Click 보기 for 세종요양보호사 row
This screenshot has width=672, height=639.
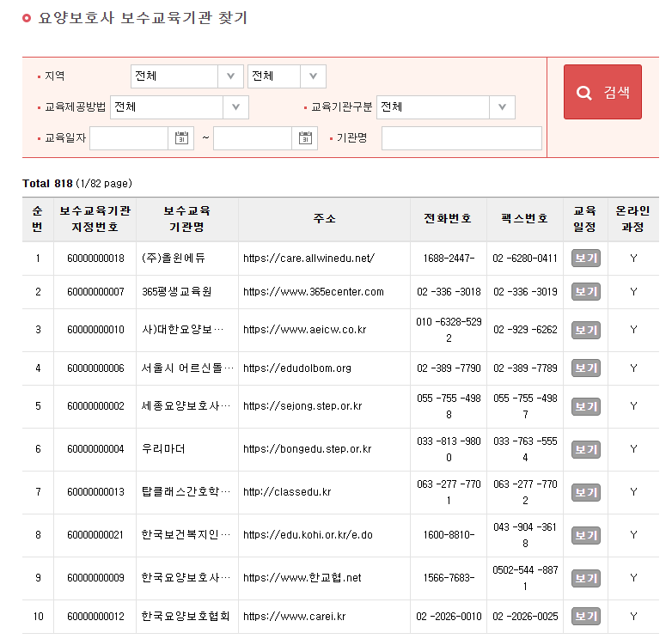point(586,406)
